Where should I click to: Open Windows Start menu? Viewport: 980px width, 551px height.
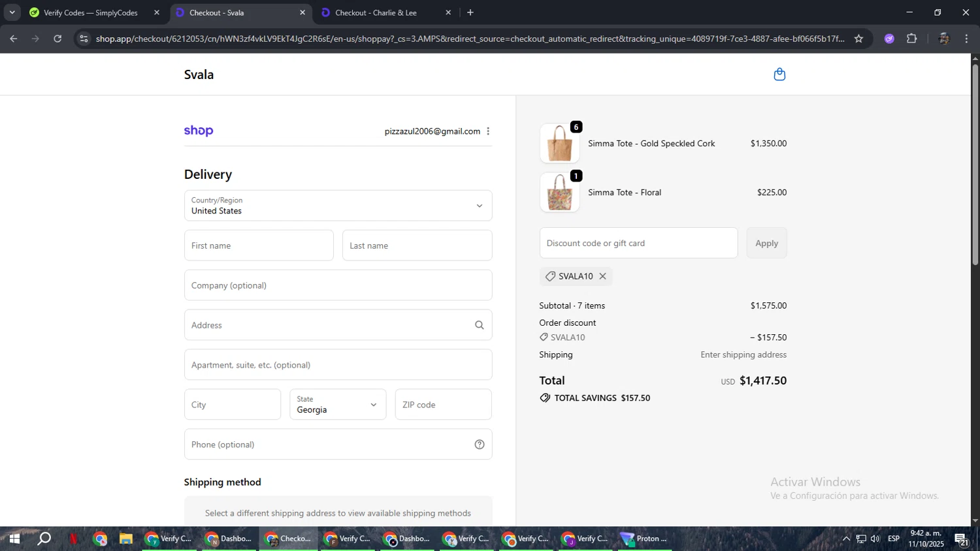[14, 539]
